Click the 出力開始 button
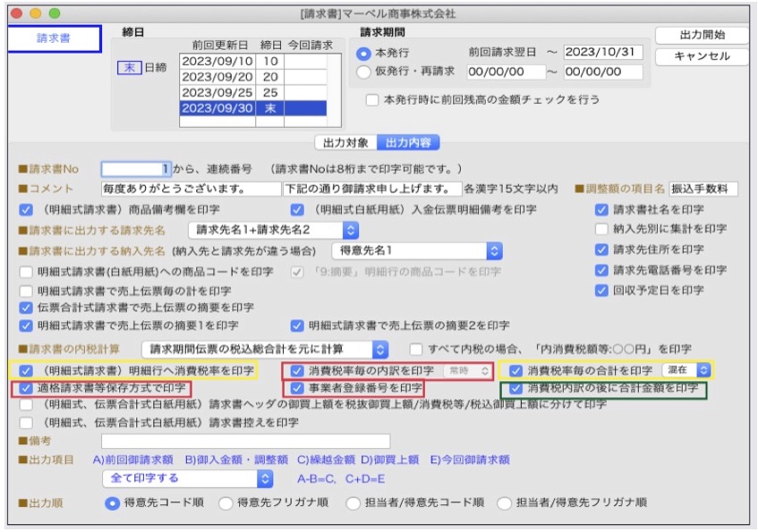This screenshot has width=758, height=532. pyautogui.click(x=702, y=35)
